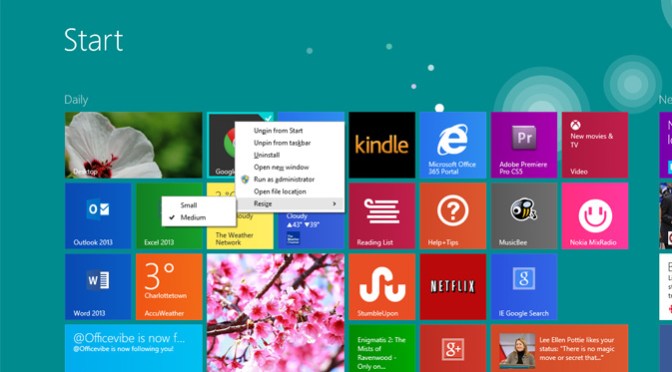Open AccuWeather Charlottetown tile

click(x=169, y=287)
